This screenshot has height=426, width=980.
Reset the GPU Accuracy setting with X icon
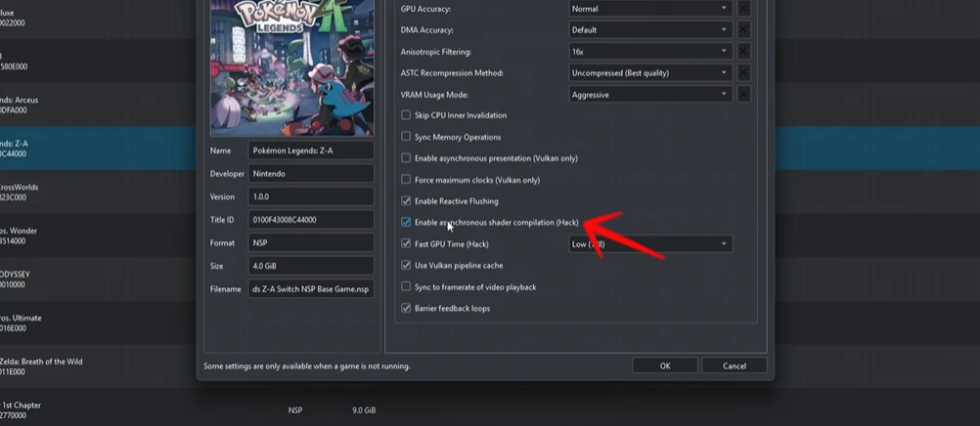point(743,9)
